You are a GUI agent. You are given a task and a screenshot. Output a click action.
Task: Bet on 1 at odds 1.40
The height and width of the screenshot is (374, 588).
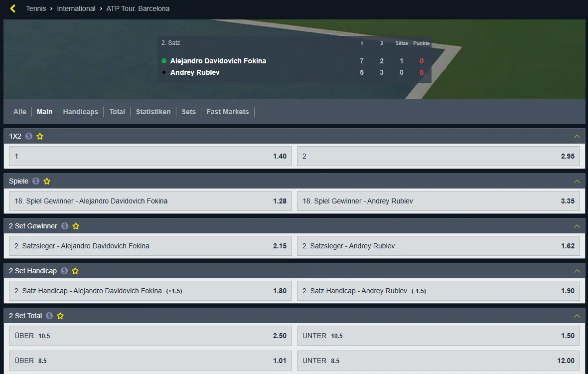click(x=150, y=156)
